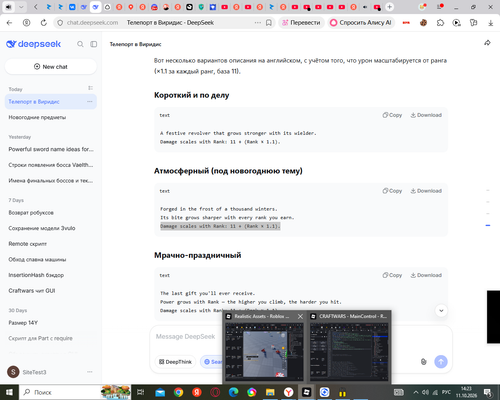
Task: Open the notification center icon
Action: (x=488, y=392)
